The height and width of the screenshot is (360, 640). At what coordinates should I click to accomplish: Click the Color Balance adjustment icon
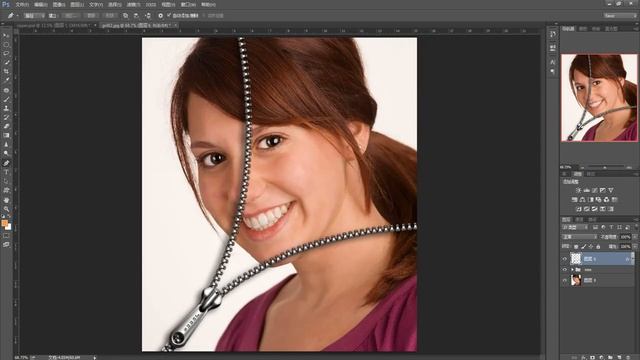582,200
